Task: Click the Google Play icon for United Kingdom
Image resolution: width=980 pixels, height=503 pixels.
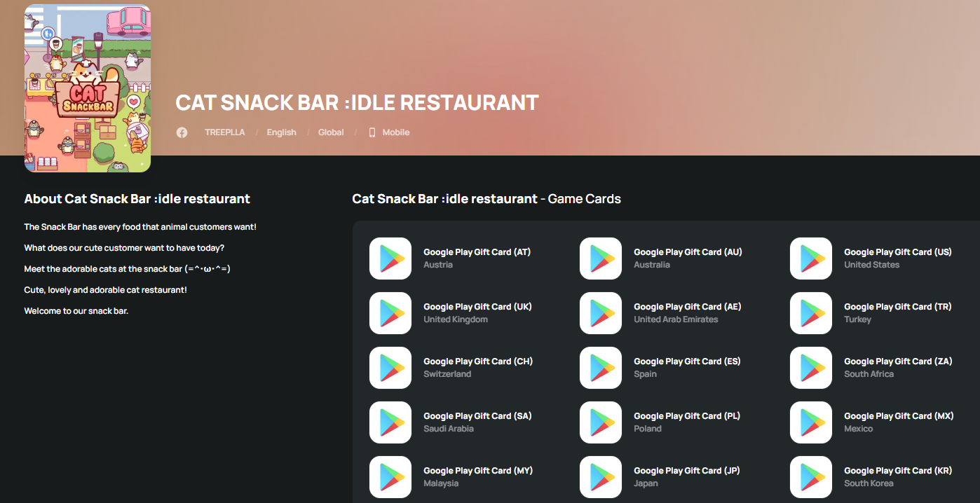Action: [x=390, y=313]
